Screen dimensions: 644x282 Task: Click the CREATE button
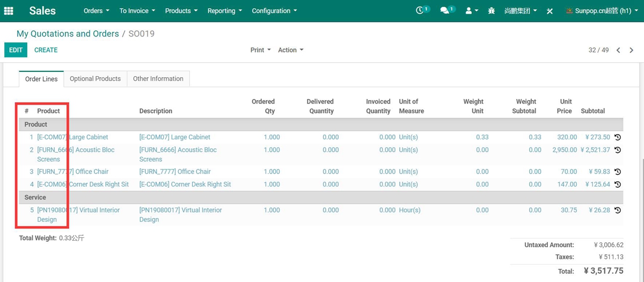[46, 50]
